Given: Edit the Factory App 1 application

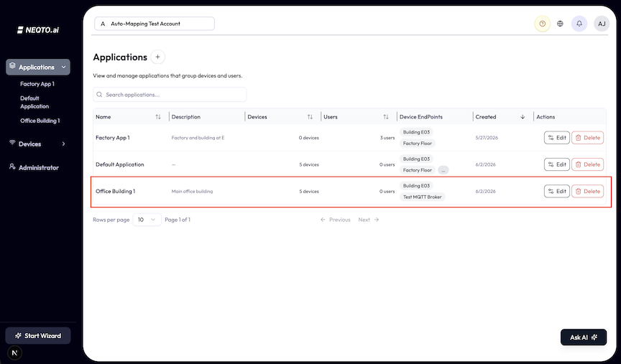Looking at the screenshot, I should pyautogui.click(x=557, y=138).
